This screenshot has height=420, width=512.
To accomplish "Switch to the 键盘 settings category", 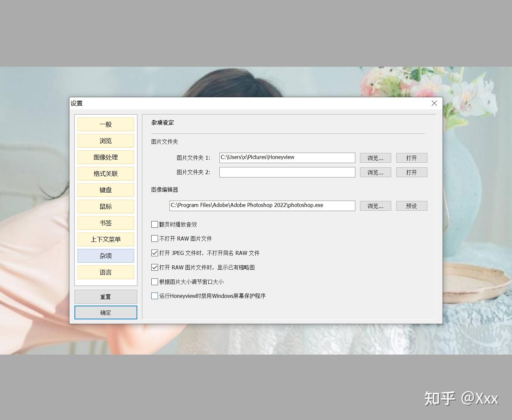I will 105,190.
